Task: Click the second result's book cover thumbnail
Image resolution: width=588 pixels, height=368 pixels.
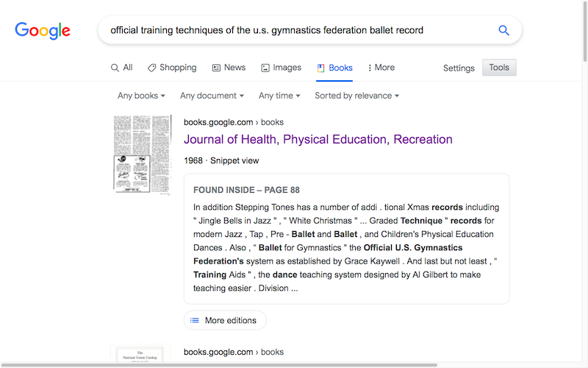Action: click(x=140, y=353)
